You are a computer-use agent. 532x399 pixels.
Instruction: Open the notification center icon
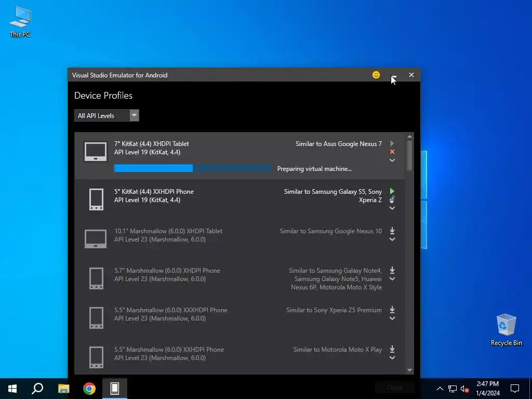pyautogui.click(x=515, y=389)
